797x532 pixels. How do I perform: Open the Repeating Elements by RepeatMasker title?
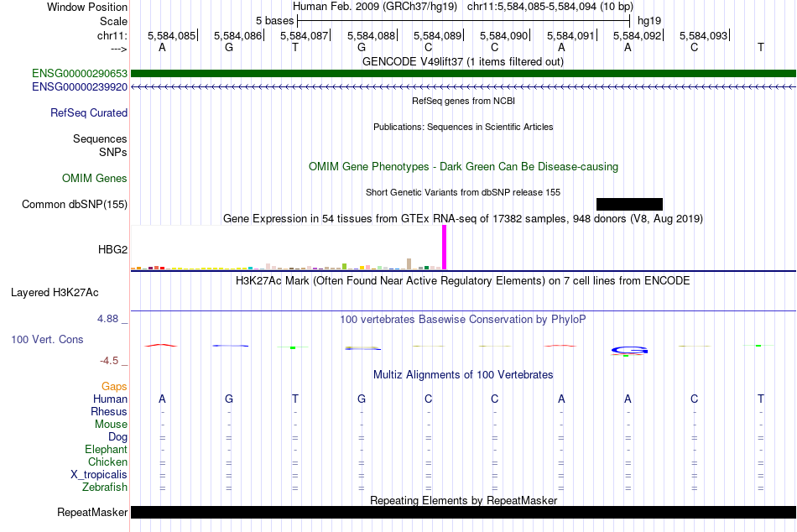(x=464, y=500)
